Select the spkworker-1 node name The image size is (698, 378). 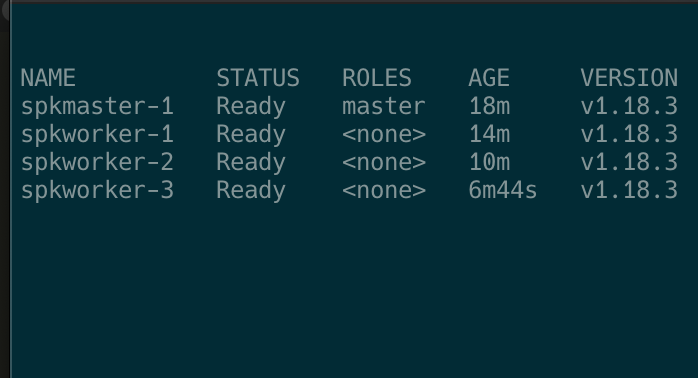coord(97,135)
